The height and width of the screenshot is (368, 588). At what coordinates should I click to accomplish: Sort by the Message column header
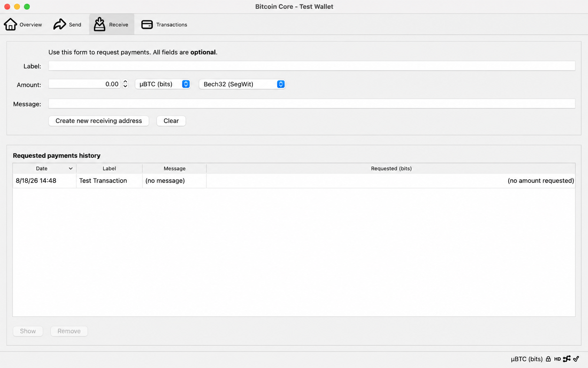click(175, 168)
